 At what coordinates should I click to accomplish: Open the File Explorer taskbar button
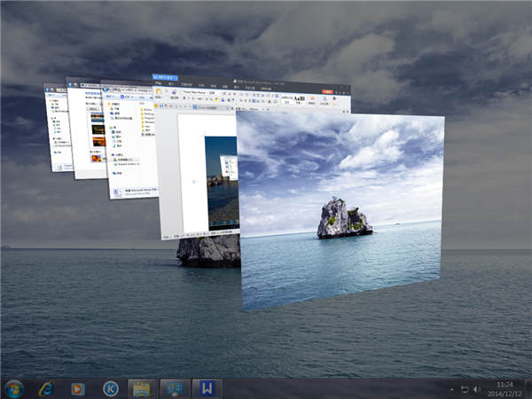(142, 389)
